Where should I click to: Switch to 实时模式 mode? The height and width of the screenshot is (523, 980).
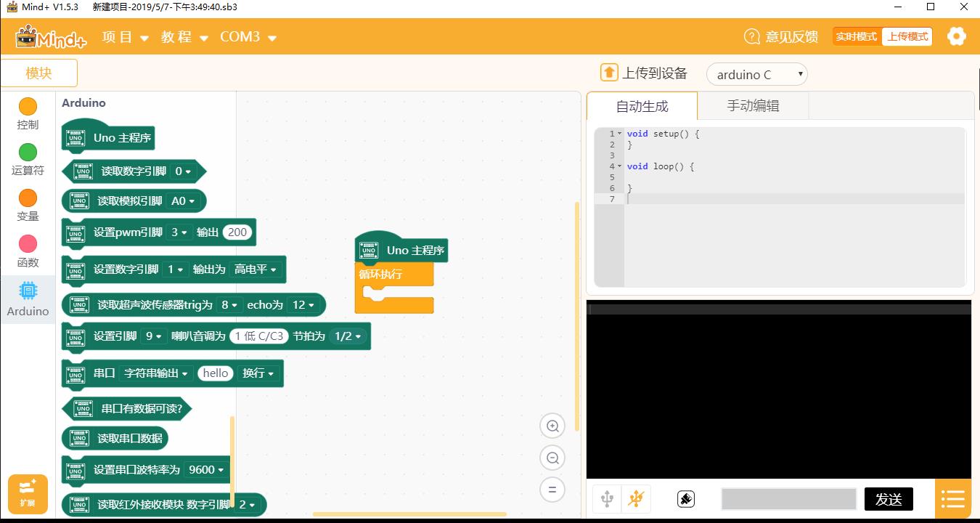coord(857,36)
